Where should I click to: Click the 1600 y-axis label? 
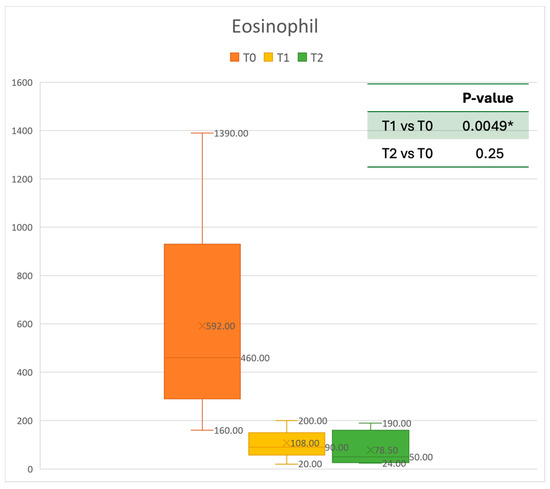[x=22, y=83]
